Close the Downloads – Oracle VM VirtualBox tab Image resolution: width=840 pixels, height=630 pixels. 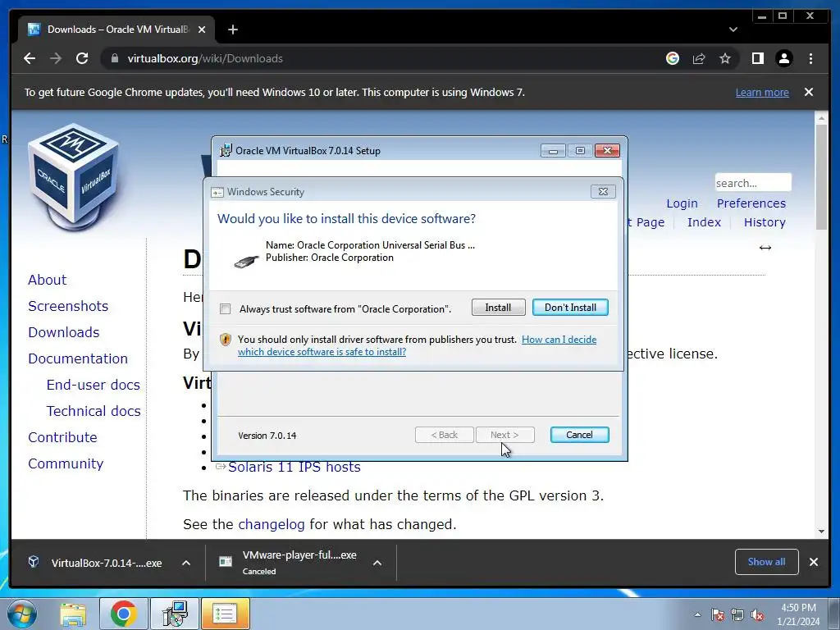point(202,30)
